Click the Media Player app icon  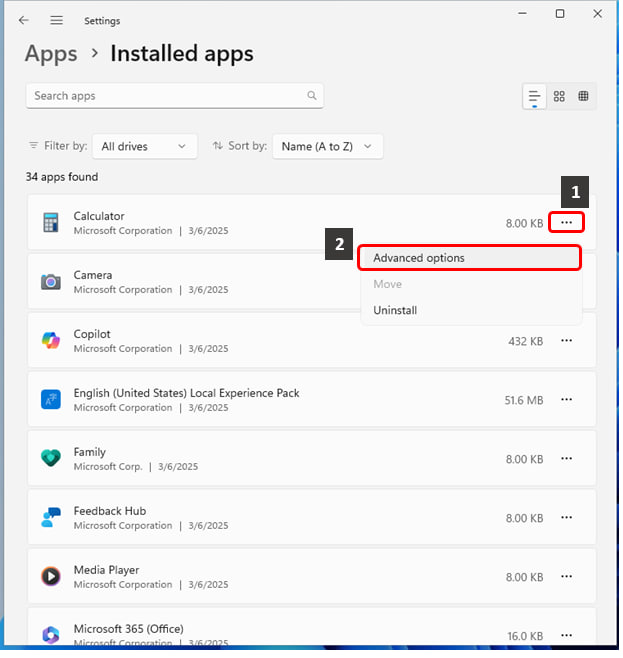[51, 576]
